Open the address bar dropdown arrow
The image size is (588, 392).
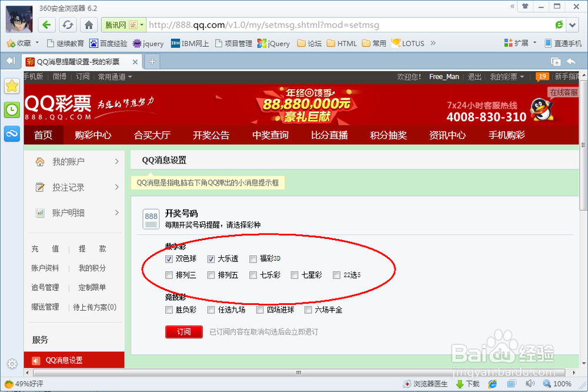coord(572,25)
